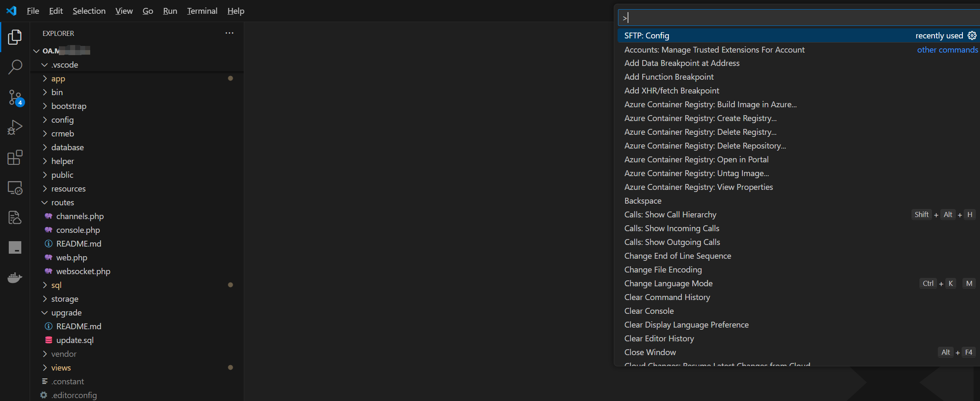Expand the vendor folder
Screen dimensions: 980x401
(x=137, y=354)
